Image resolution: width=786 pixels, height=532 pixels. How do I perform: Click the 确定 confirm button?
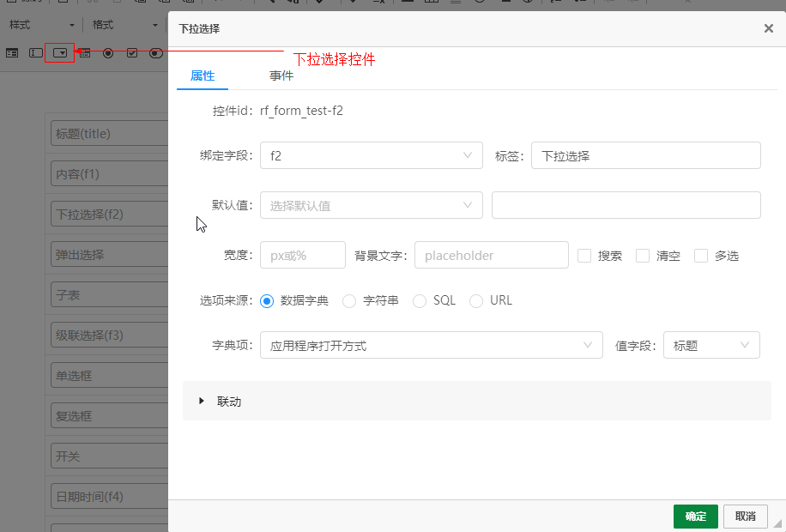[x=696, y=517]
